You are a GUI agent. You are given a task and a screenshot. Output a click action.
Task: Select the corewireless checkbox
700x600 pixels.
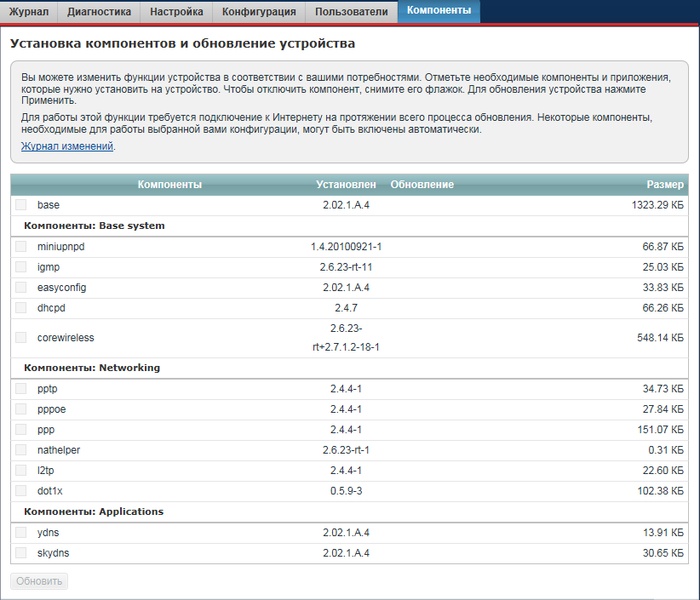point(20,338)
